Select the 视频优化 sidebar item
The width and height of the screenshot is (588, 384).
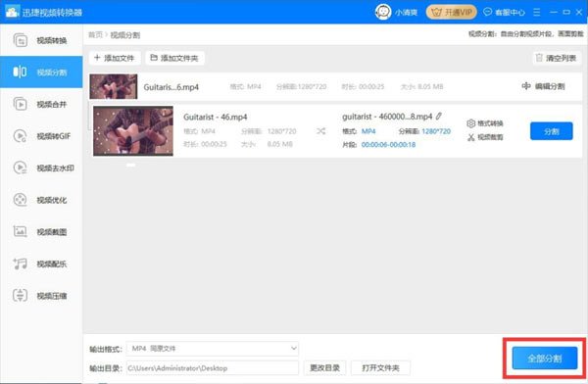click(x=41, y=200)
